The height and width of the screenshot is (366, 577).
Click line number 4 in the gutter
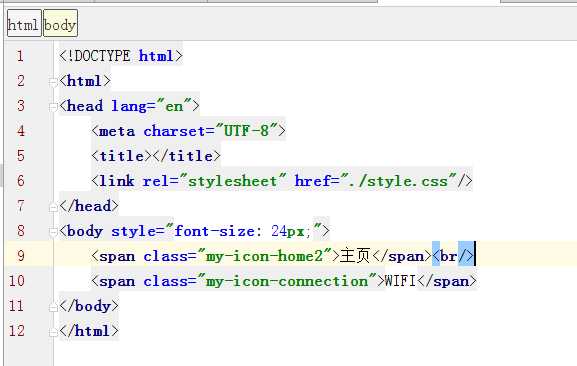[x=21, y=131]
